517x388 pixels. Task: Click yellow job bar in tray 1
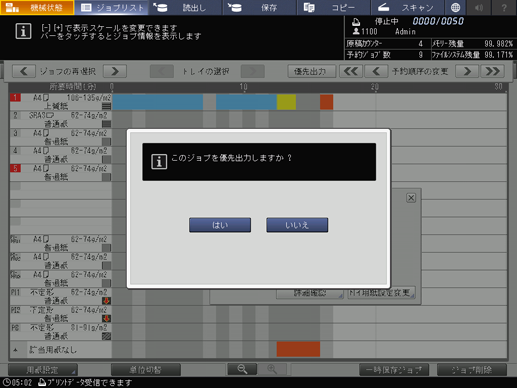pos(286,102)
